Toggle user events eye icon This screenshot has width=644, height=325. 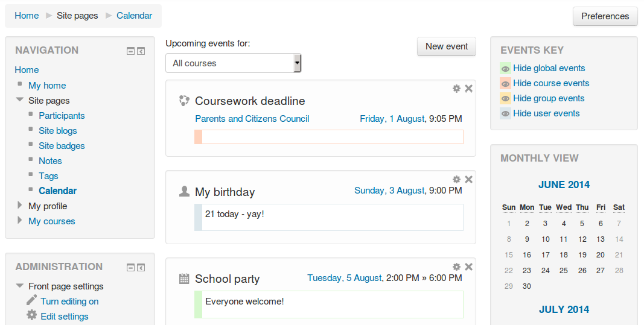[506, 114]
